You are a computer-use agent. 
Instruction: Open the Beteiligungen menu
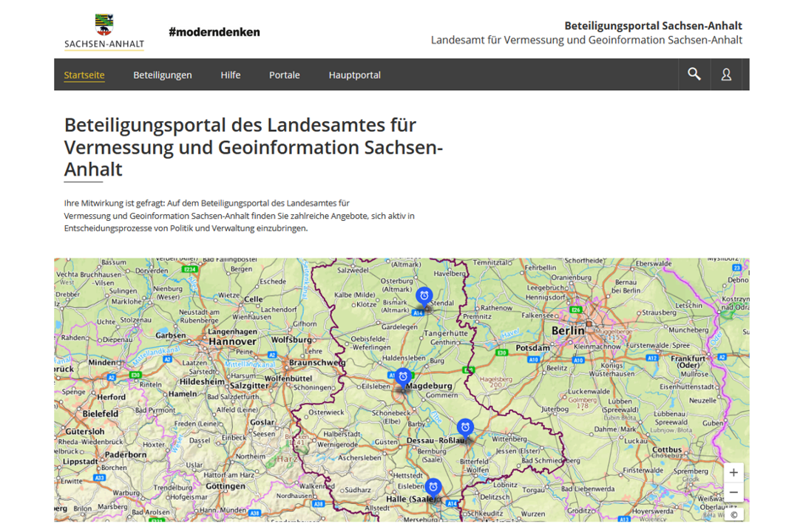(x=163, y=75)
